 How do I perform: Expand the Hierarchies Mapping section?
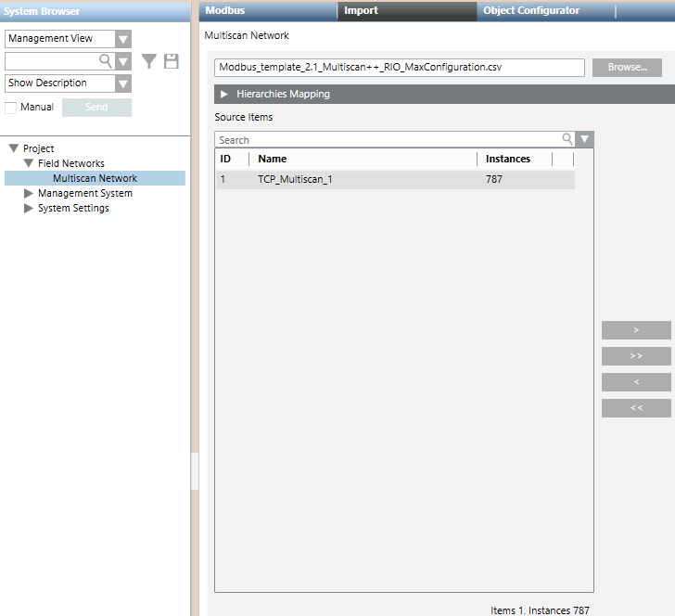(224, 95)
